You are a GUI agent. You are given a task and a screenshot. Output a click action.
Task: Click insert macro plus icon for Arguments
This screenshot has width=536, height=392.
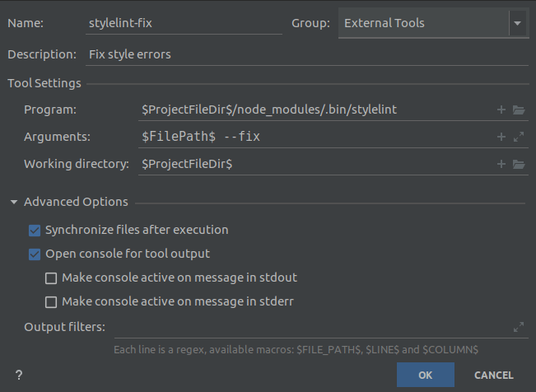tap(501, 137)
